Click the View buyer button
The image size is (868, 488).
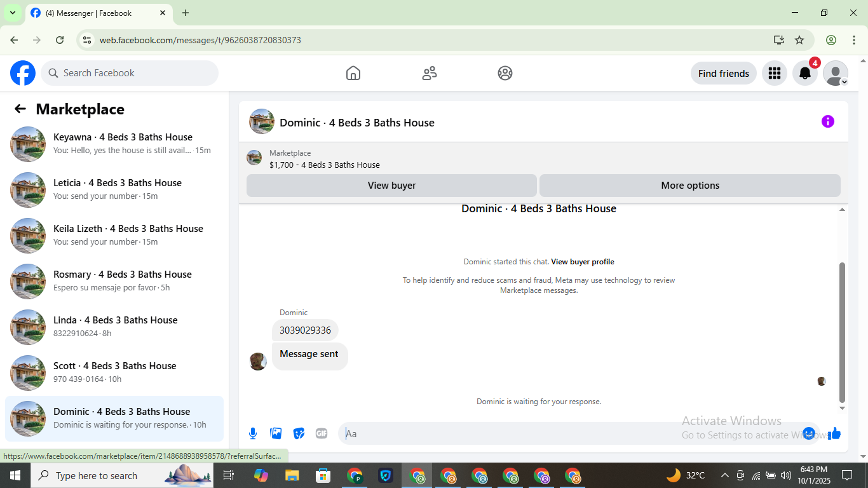point(391,186)
